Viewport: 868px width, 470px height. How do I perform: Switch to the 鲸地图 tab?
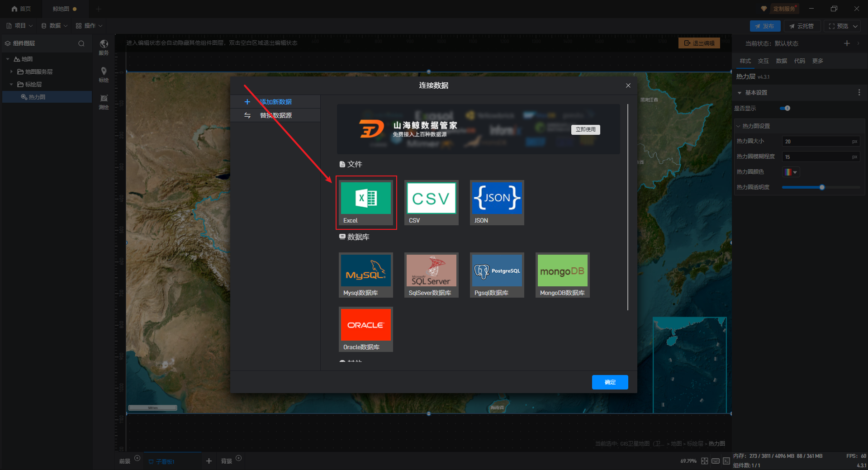[65, 9]
